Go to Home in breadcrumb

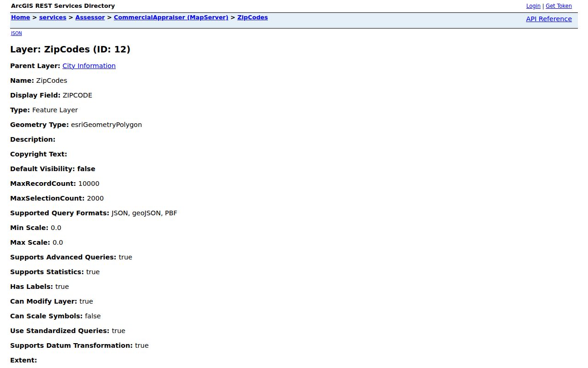(x=20, y=17)
